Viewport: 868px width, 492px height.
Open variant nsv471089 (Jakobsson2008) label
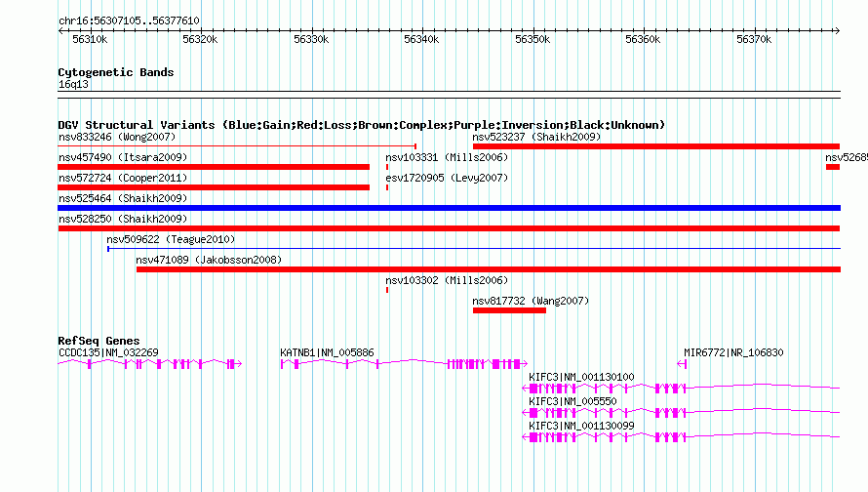point(209,260)
